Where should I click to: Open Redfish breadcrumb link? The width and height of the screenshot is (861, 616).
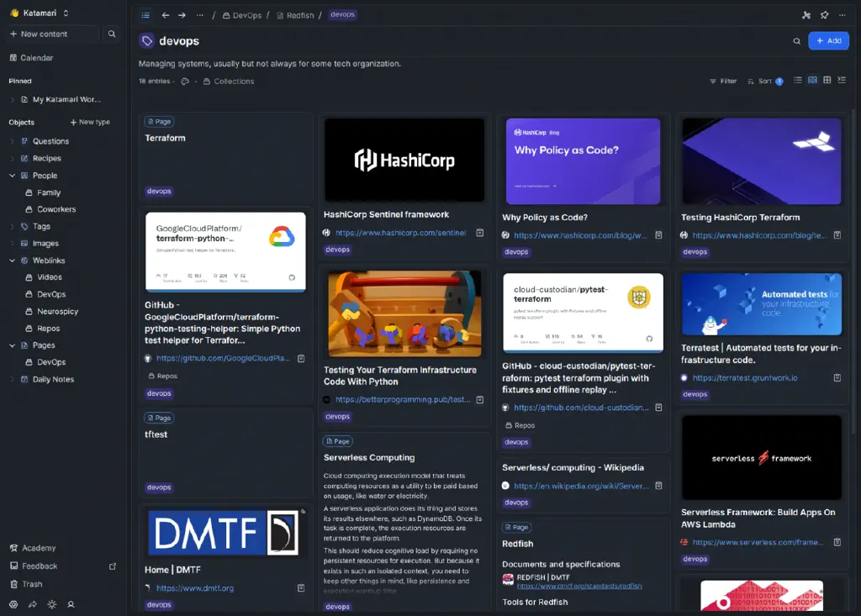coord(295,15)
